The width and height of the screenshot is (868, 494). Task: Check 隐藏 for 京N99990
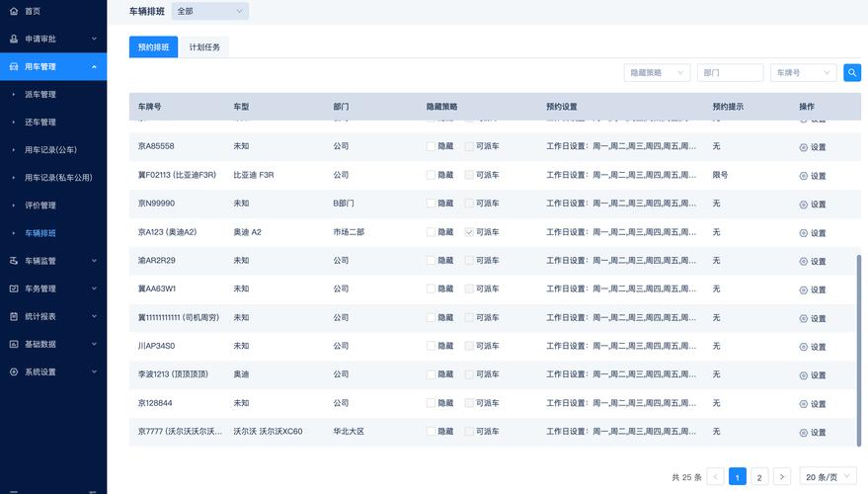(431, 204)
